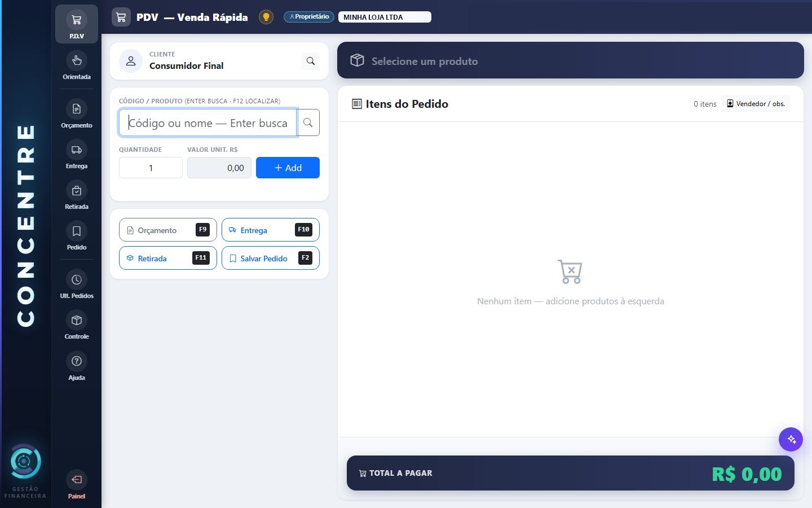The height and width of the screenshot is (508, 812).
Task: Open Ajuda help in sidebar
Action: (x=77, y=367)
